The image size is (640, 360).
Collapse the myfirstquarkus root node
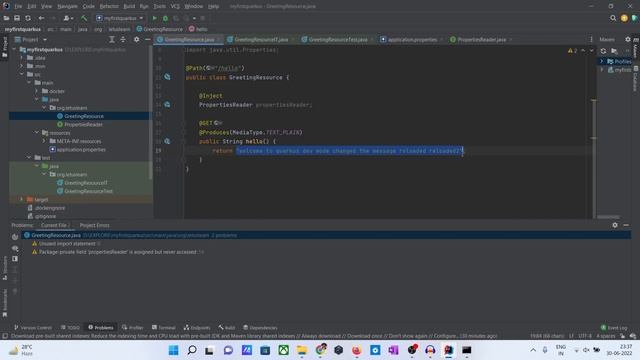coord(14,49)
